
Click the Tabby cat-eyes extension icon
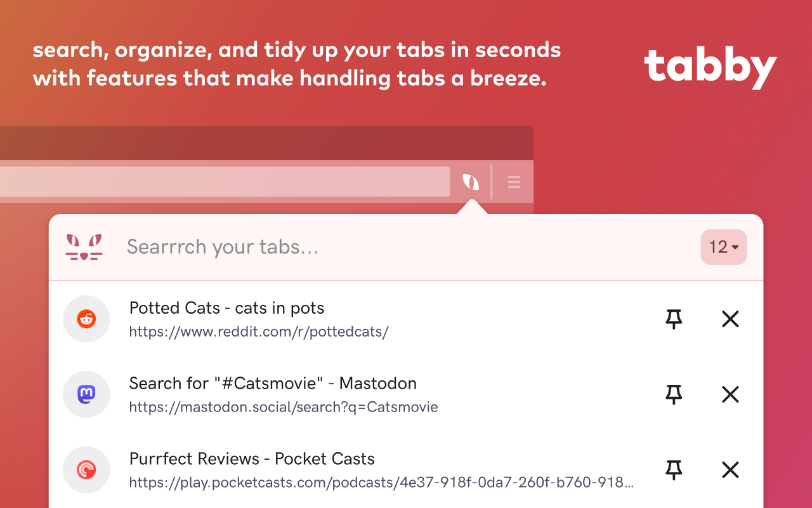[x=471, y=182]
